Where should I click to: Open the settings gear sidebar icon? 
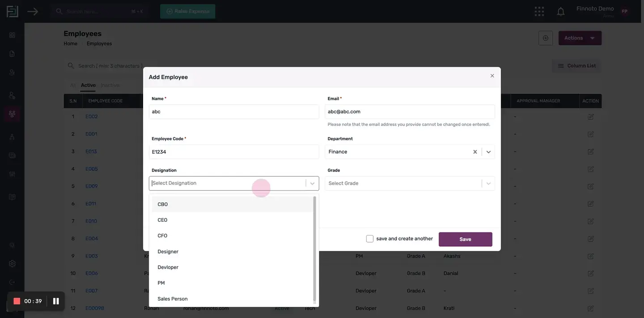pos(12,264)
